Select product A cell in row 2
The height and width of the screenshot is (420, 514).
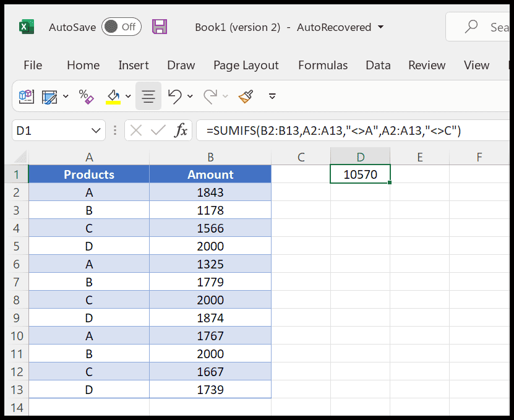point(89,192)
